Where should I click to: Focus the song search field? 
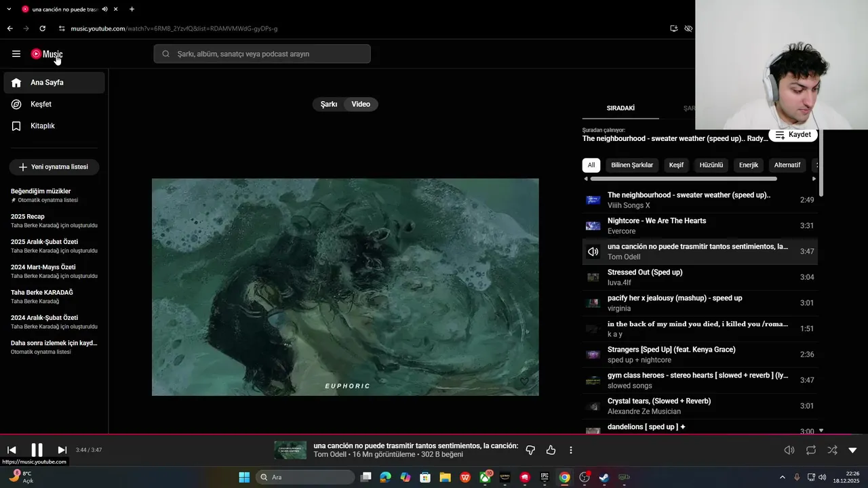click(262, 54)
